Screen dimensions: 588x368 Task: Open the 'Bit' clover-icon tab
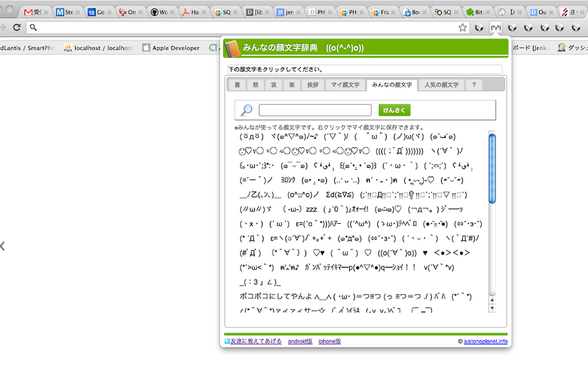[x=474, y=12]
